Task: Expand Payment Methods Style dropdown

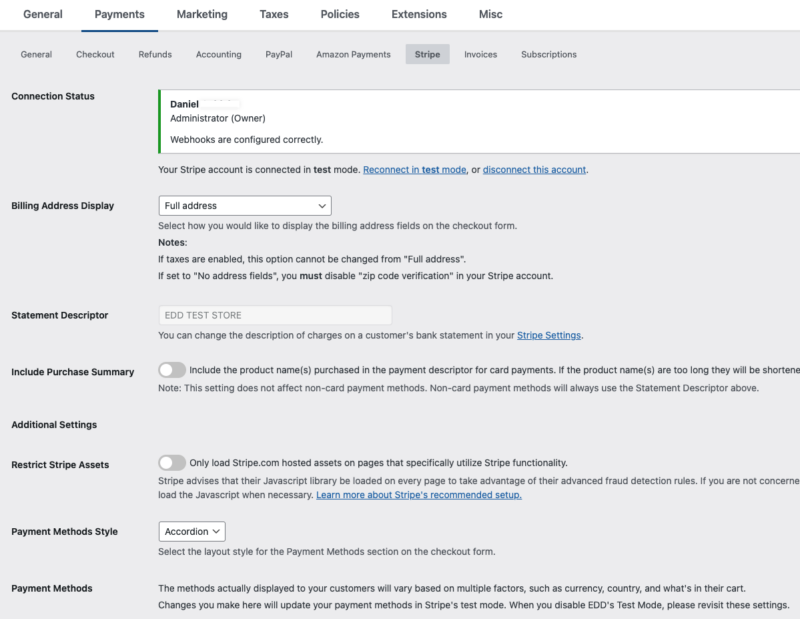Action: point(192,531)
